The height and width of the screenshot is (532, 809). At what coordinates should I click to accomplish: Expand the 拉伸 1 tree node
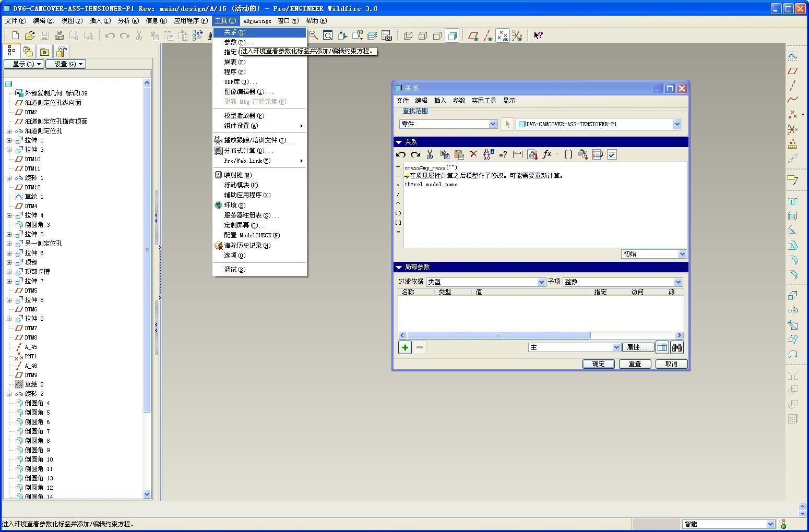(x=9, y=140)
